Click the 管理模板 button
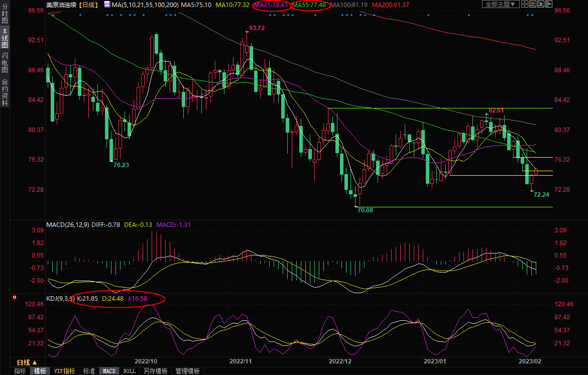The width and height of the screenshot is (588, 375). (187, 371)
